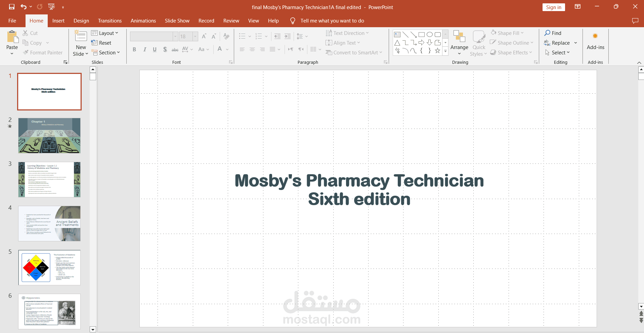This screenshot has width=644, height=333.
Task: Click the New Slide icon
Action: pyautogui.click(x=81, y=36)
